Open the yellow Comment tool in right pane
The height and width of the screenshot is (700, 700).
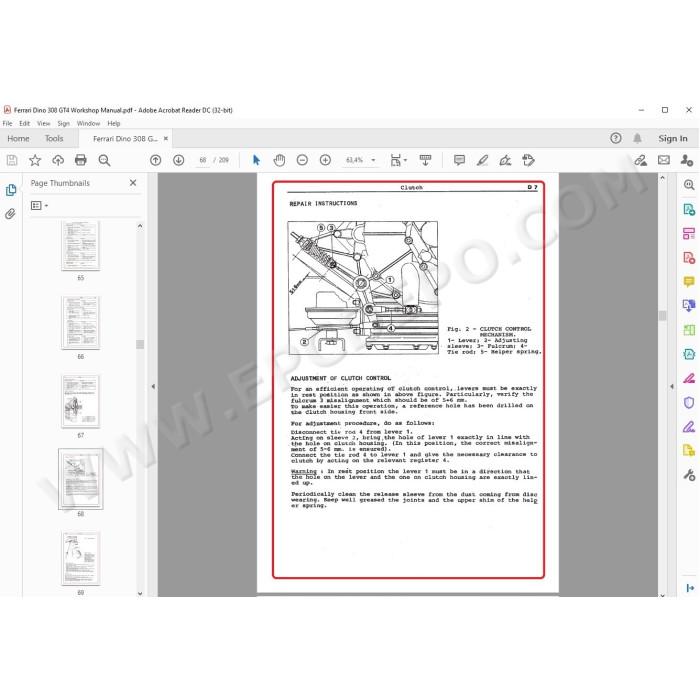689,282
